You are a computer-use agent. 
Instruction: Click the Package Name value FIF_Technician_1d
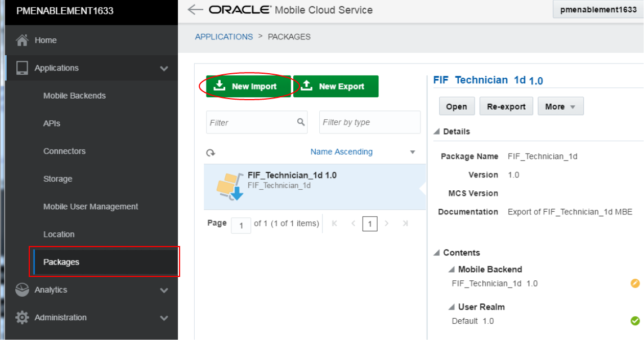pyautogui.click(x=543, y=156)
